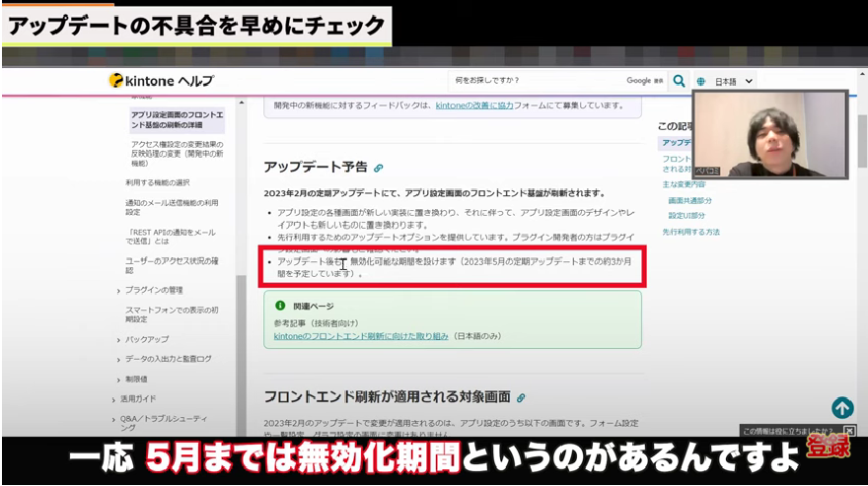Image resolution: width=868 pixels, height=486 pixels.
Task: Click anchor link icon beside フロントエンド刷新 heading
Action: [521, 397]
